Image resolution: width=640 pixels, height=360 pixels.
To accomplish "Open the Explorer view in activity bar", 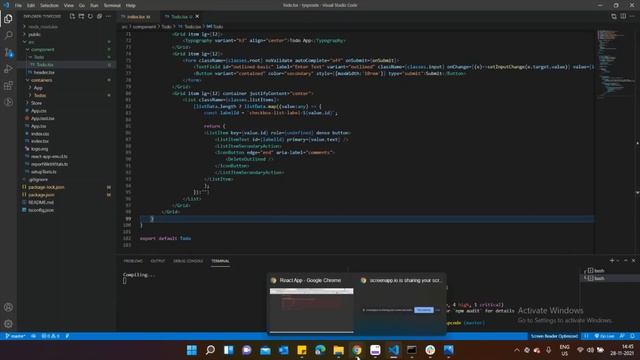I will 8,19.
